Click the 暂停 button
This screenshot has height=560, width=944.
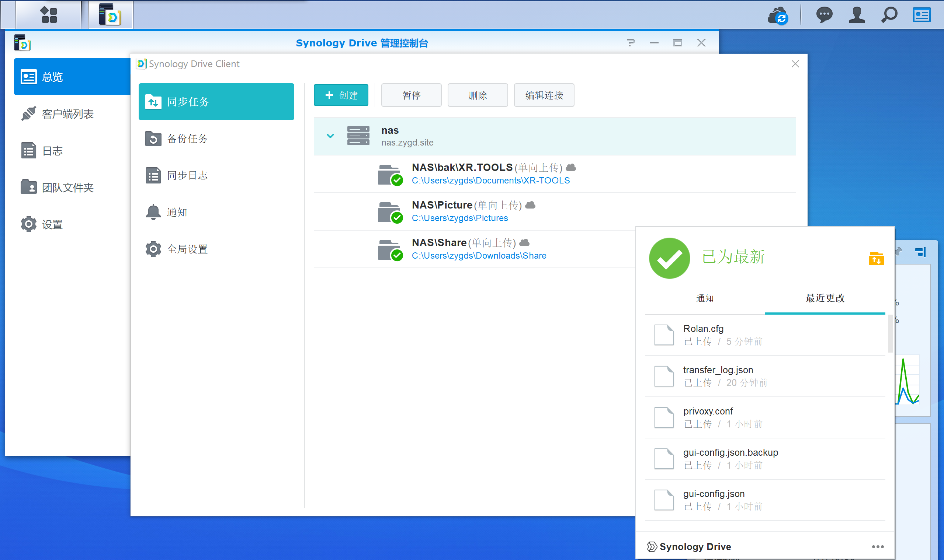(x=411, y=95)
